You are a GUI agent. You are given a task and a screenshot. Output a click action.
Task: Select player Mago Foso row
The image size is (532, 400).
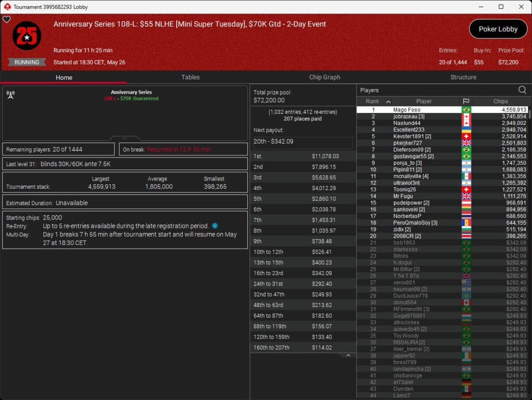click(x=443, y=110)
